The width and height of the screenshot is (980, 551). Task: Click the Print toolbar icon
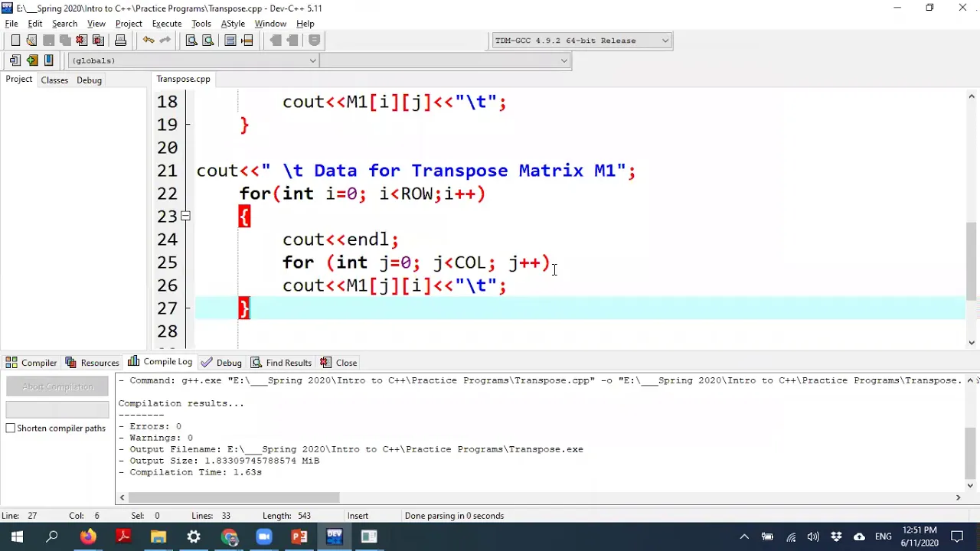(120, 41)
